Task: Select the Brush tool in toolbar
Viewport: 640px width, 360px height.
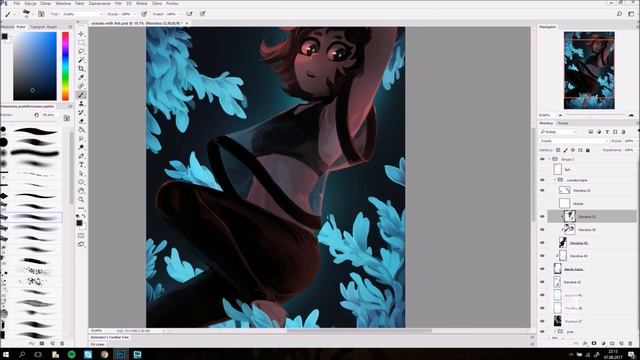Action: point(81,95)
